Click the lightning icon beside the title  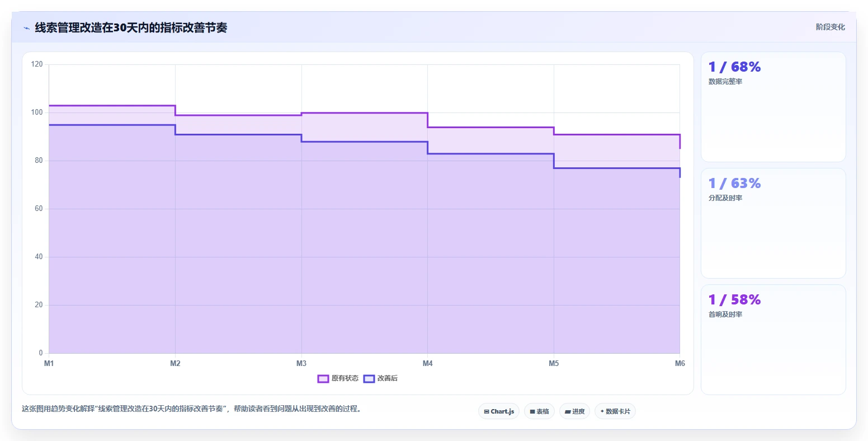coord(26,28)
